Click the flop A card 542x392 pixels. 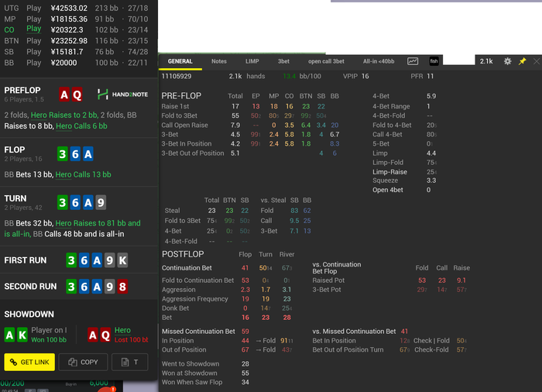click(x=88, y=154)
